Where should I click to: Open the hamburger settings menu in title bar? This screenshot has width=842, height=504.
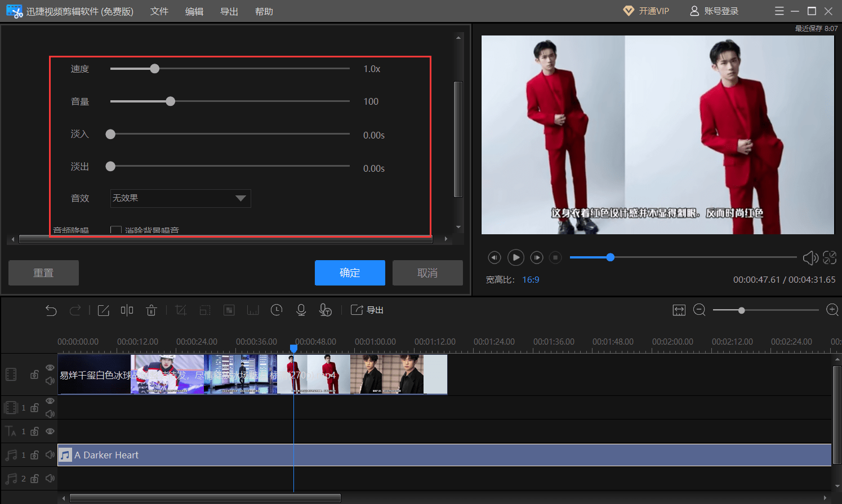click(x=779, y=11)
